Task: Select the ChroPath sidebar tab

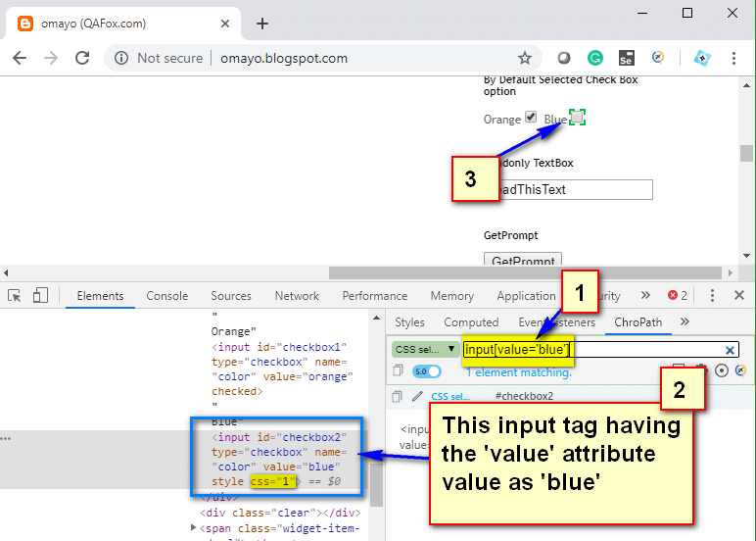Action: click(638, 322)
